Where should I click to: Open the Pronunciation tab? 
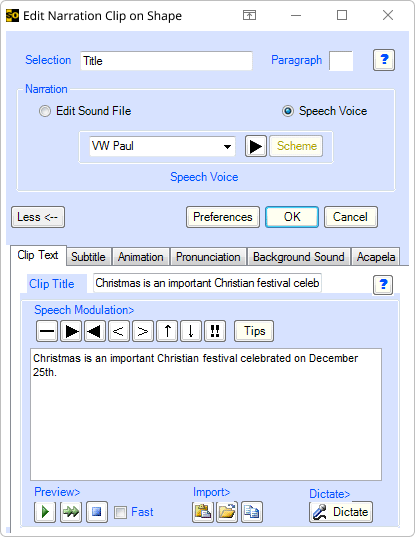[x=208, y=257]
